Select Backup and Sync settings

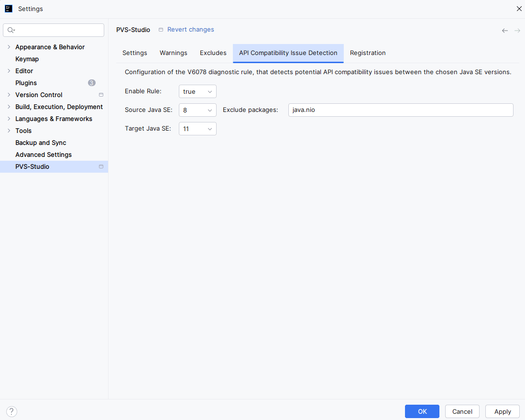(x=54, y=143)
